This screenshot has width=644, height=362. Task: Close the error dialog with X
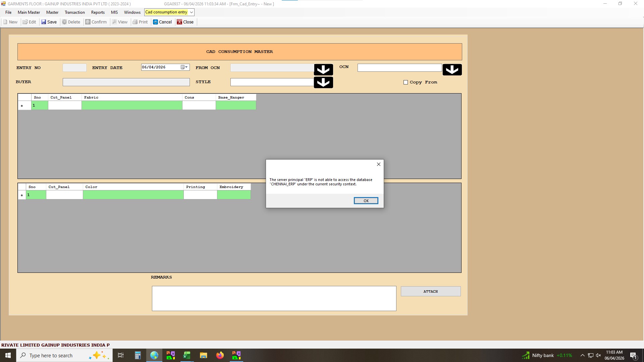[378, 164]
